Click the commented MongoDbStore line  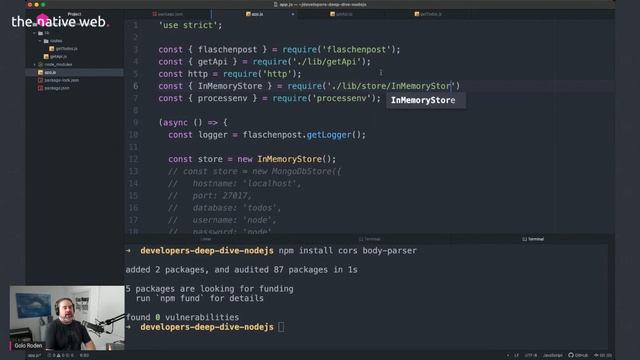pos(254,171)
